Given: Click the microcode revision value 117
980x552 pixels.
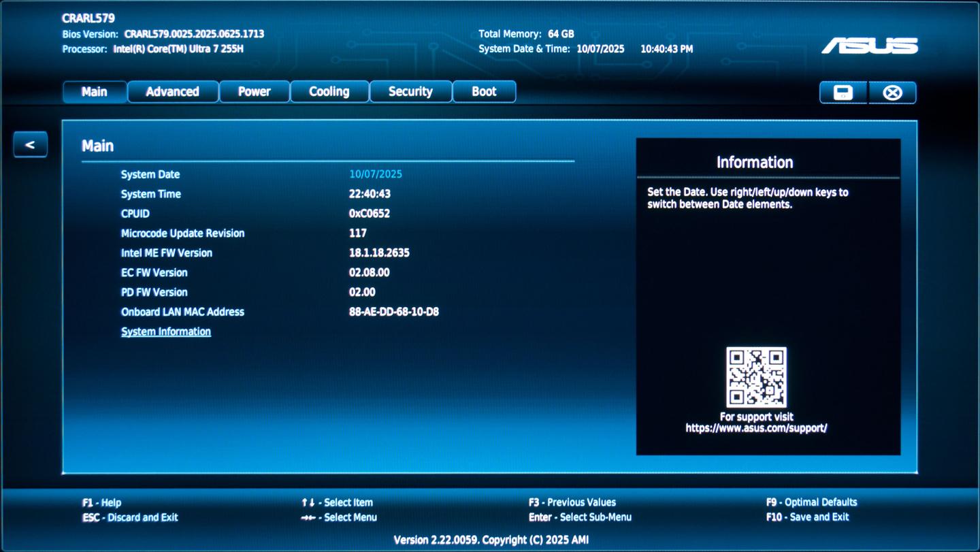Looking at the screenshot, I should (x=358, y=233).
